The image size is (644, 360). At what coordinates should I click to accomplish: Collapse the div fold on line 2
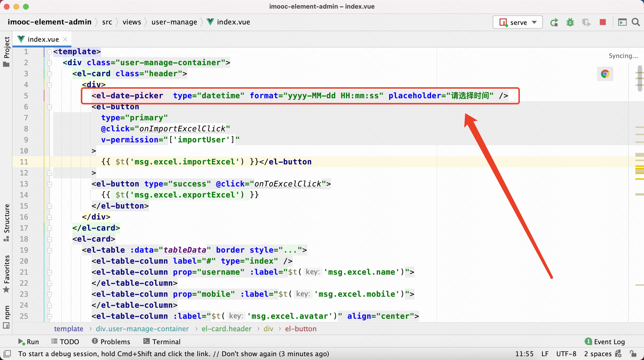(x=50, y=63)
